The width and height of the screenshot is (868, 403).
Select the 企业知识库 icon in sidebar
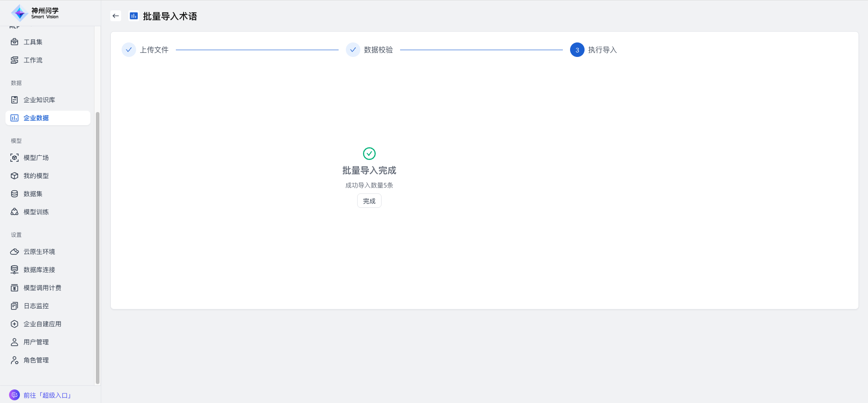(x=14, y=100)
